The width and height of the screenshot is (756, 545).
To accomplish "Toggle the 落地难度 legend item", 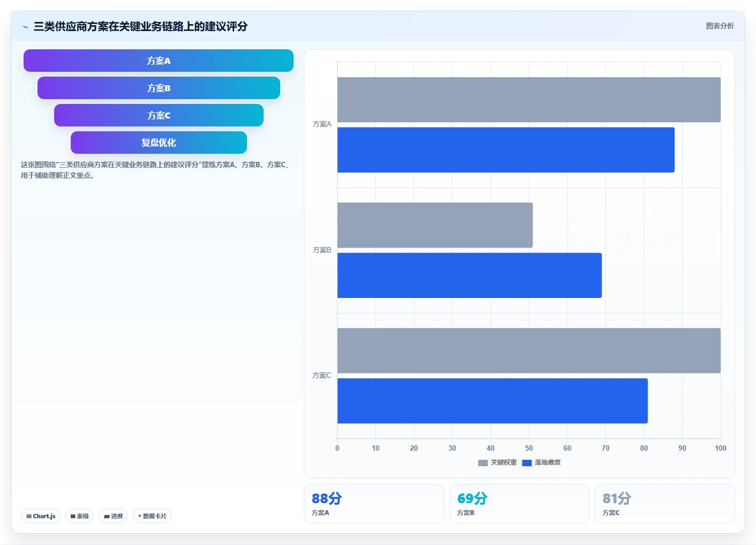I will pyautogui.click(x=541, y=462).
